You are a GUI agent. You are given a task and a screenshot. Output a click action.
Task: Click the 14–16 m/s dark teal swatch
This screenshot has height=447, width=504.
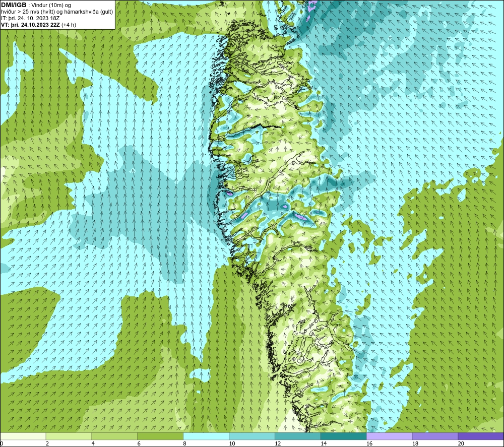point(344,436)
